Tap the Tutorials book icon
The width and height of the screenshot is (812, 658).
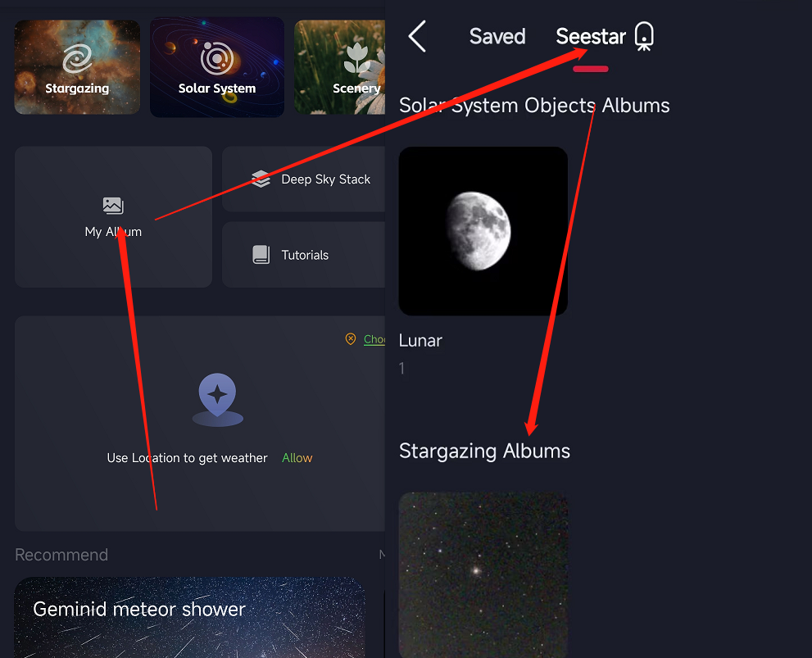pyautogui.click(x=261, y=255)
